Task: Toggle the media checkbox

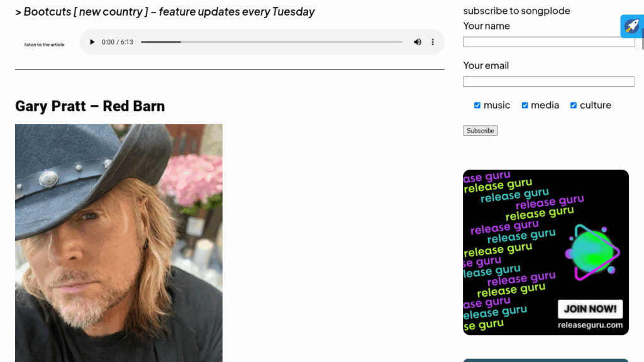Action: [x=525, y=106]
